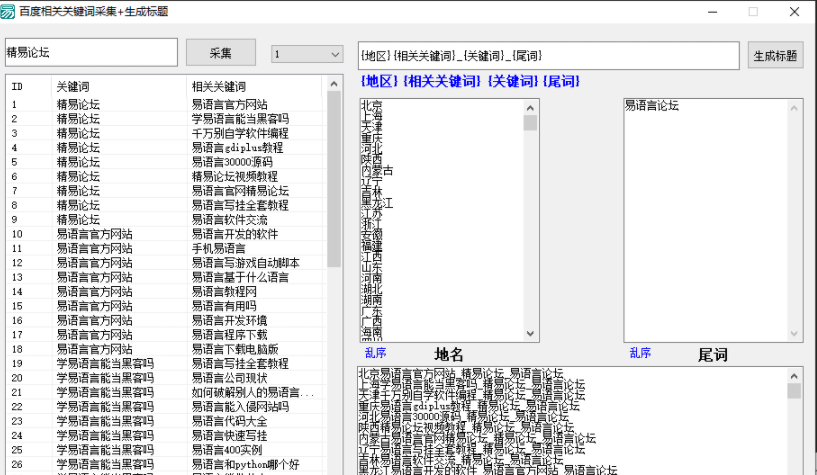Click the 生成标题 button
This screenshot has height=475, width=817.
pos(775,56)
